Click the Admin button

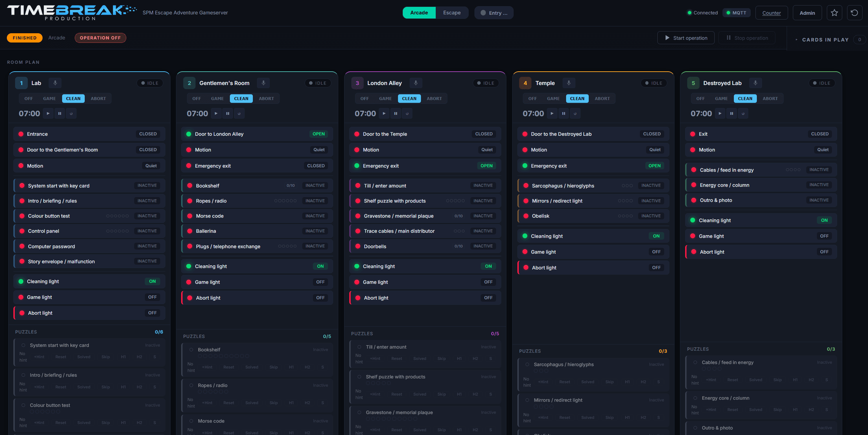click(807, 13)
